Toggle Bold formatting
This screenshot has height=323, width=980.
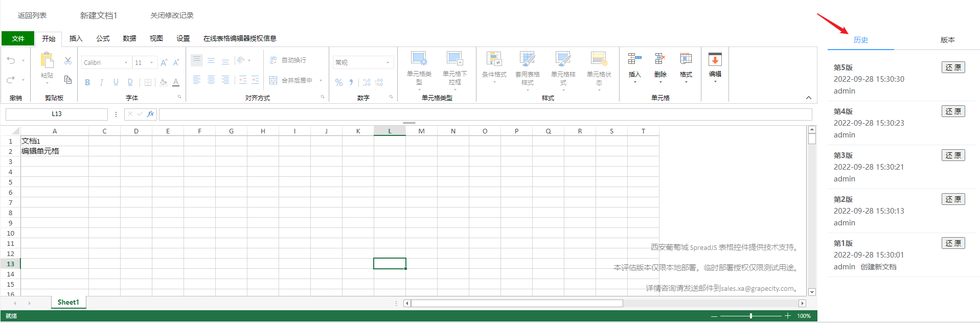(x=87, y=82)
